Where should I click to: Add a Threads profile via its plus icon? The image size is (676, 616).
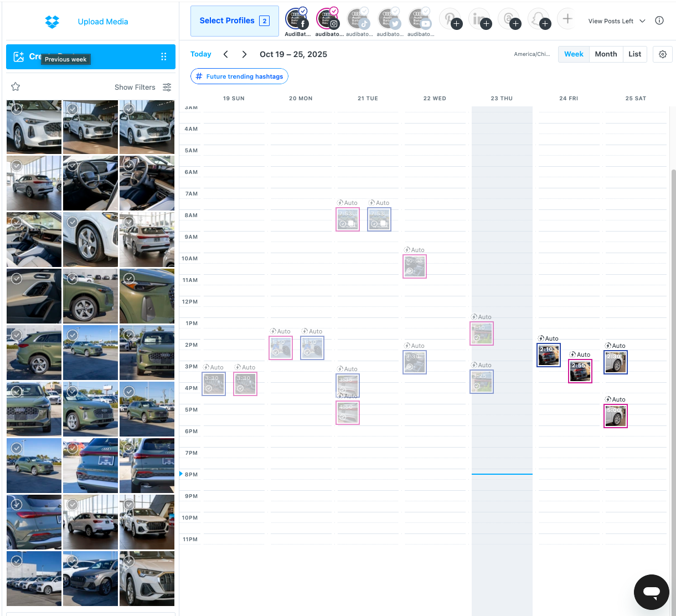click(x=515, y=24)
